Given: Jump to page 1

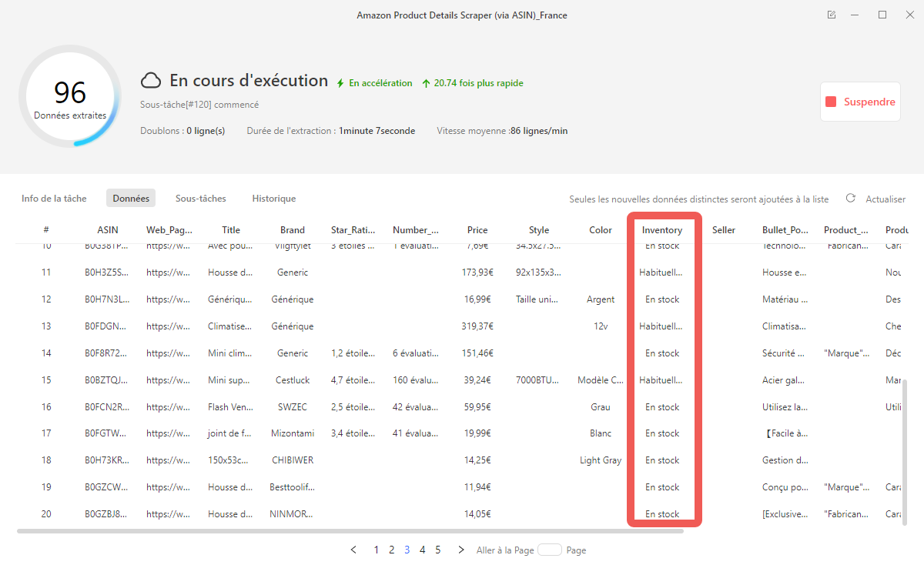Looking at the screenshot, I should (377, 550).
